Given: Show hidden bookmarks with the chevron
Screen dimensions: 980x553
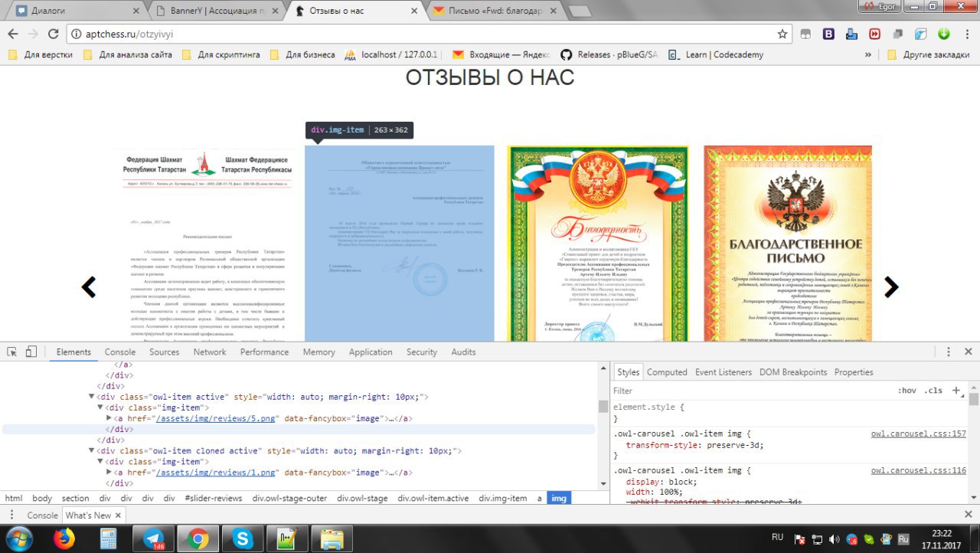Looking at the screenshot, I should pos(868,54).
